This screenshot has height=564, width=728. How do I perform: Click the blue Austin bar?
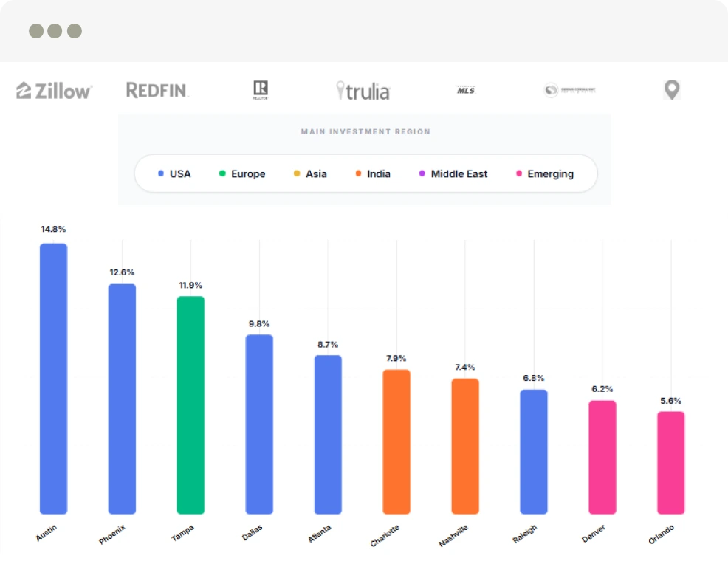coord(53,378)
